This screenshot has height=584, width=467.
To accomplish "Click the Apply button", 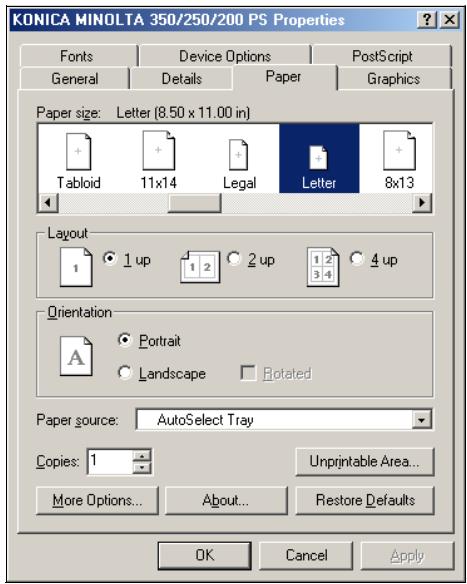I will 407,555.
